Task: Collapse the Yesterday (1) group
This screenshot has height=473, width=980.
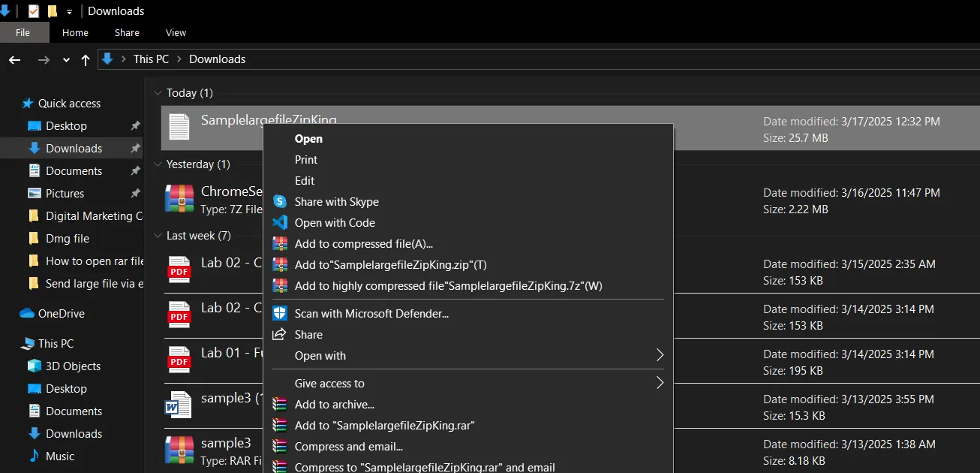Action: coord(158,164)
